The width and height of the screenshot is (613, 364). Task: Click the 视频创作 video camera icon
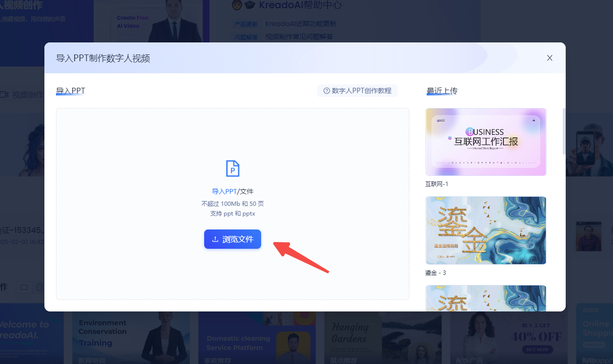tap(4, 94)
